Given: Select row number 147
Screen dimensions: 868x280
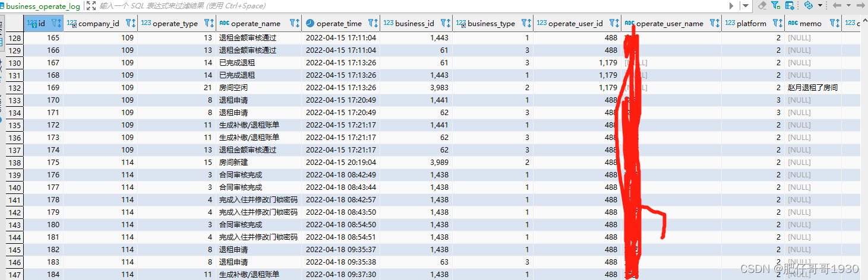Looking at the screenshot, I should click(15, 275).
